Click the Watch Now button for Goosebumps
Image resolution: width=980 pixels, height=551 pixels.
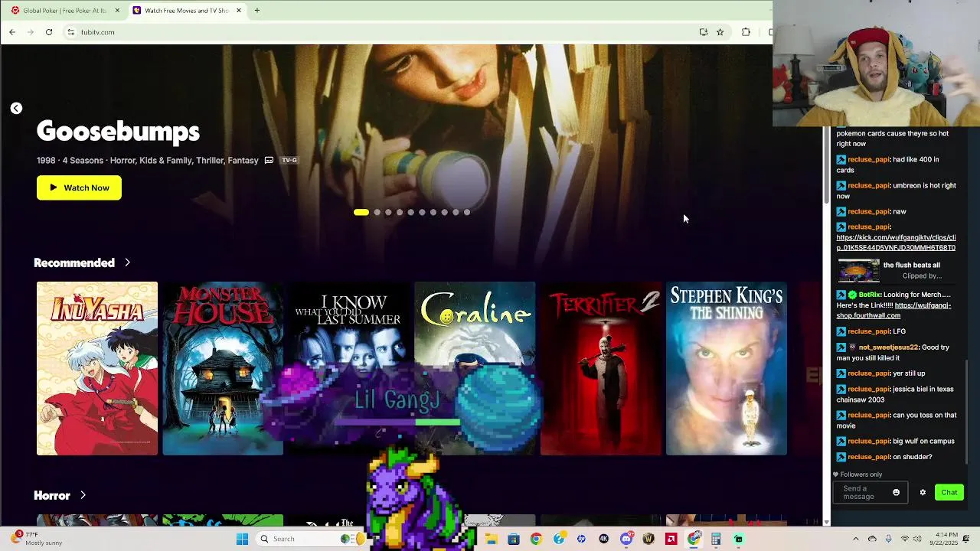pyautogui.click(x=79, y=187)
